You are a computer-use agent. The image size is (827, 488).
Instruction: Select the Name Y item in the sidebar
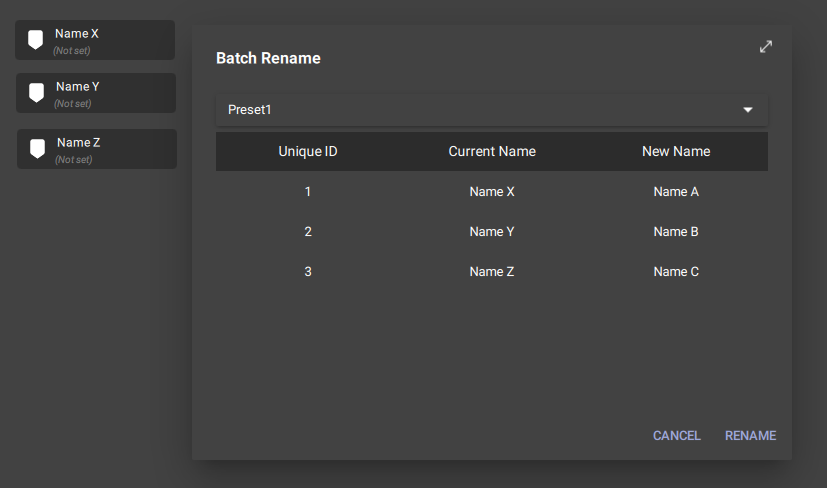click(x=96, y=93)
